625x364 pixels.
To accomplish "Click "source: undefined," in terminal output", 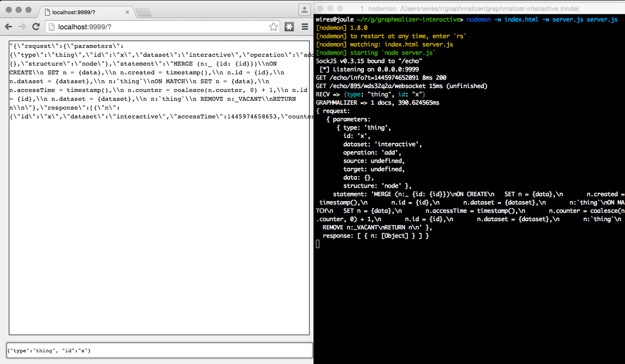I will click(374, 161).
